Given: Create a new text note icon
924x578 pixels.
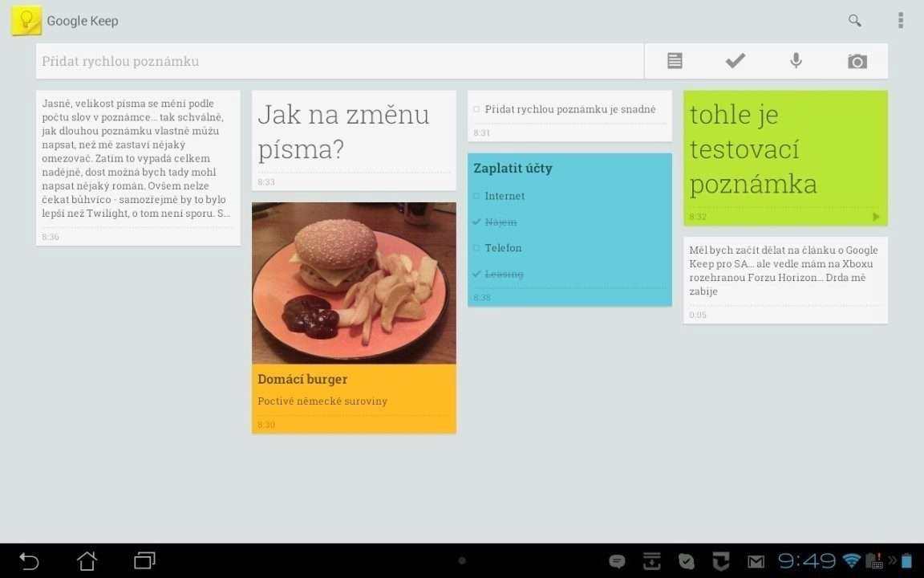Looking at the screenshot, I should coord(675,61).
